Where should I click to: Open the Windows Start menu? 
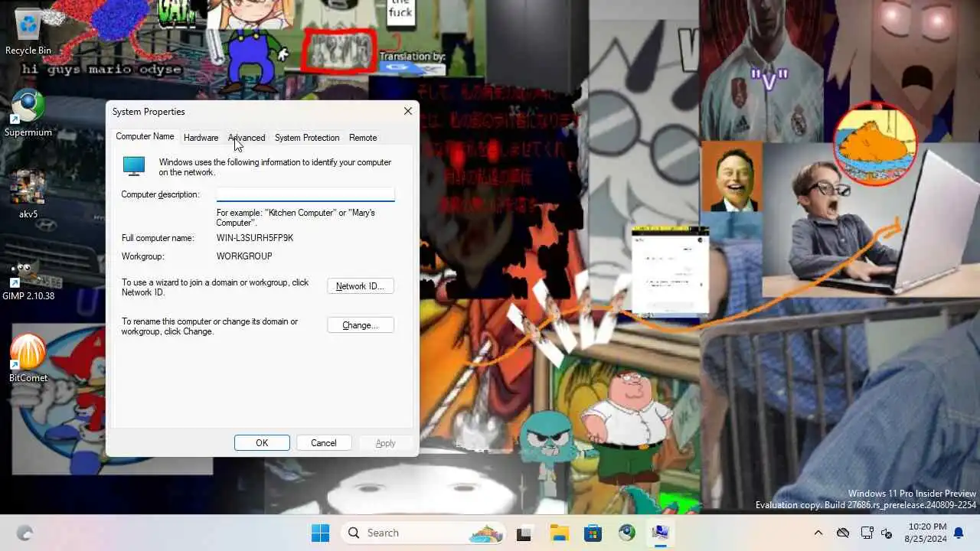coord(320,533)
